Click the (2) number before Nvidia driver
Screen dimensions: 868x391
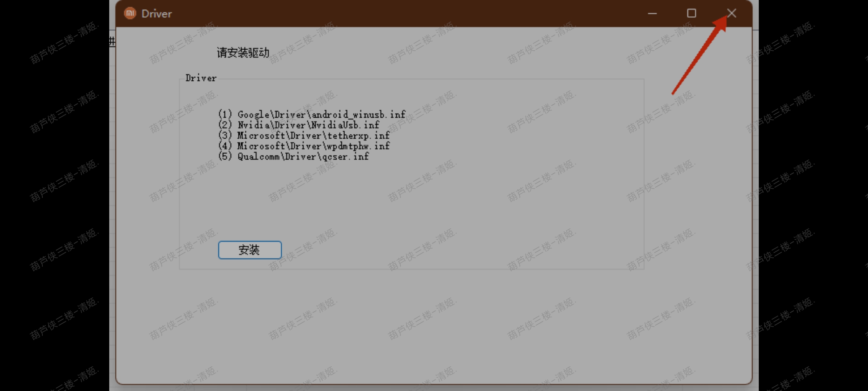click(x=225, y=125)
